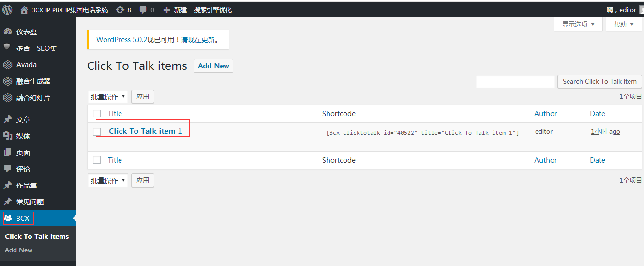
Task: Click the home icon beside site name
Action: click(x=24, y=10)
